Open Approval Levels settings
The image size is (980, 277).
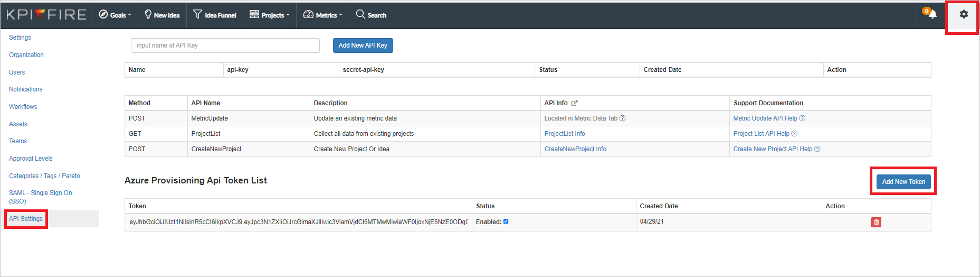tap(31, 159)
